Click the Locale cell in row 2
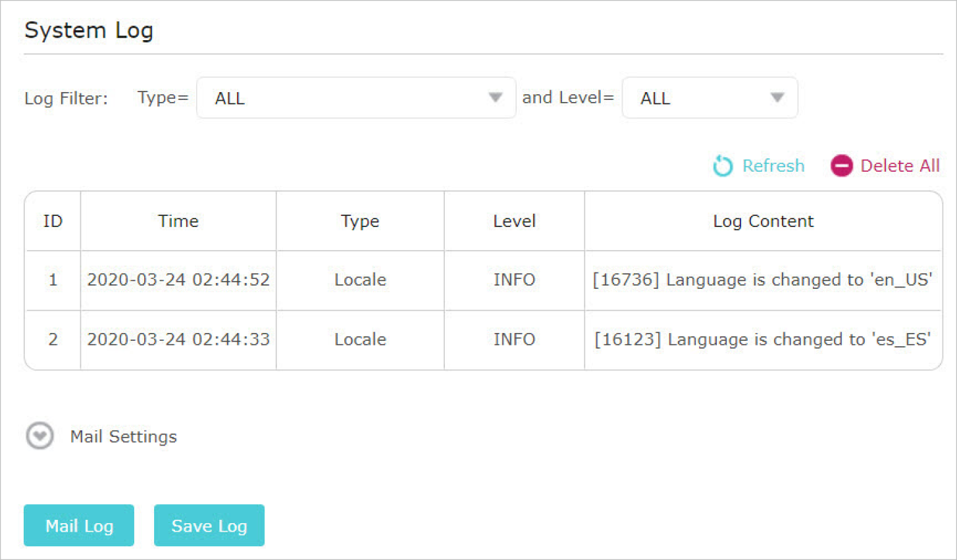The image size is (957, 560). click(x=360, y=340)
